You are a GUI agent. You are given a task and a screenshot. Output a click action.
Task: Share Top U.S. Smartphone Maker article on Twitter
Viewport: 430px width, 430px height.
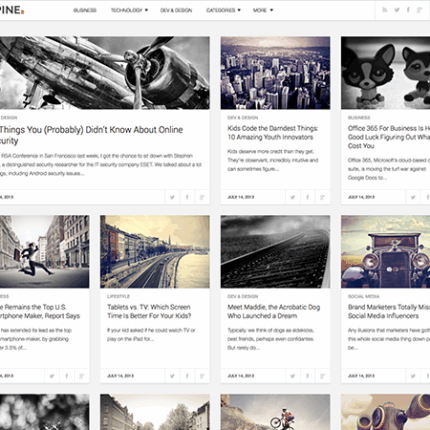coord(52,376)
